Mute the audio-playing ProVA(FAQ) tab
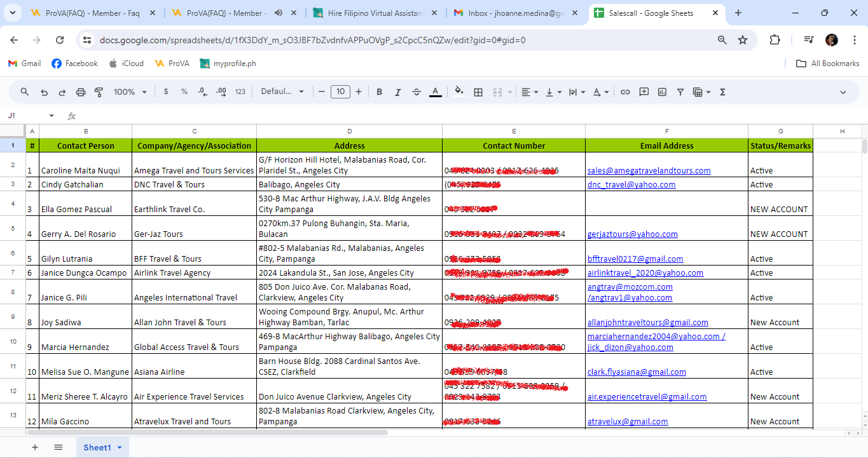Viewport: 868px width, 458px height. coord(279,13)
